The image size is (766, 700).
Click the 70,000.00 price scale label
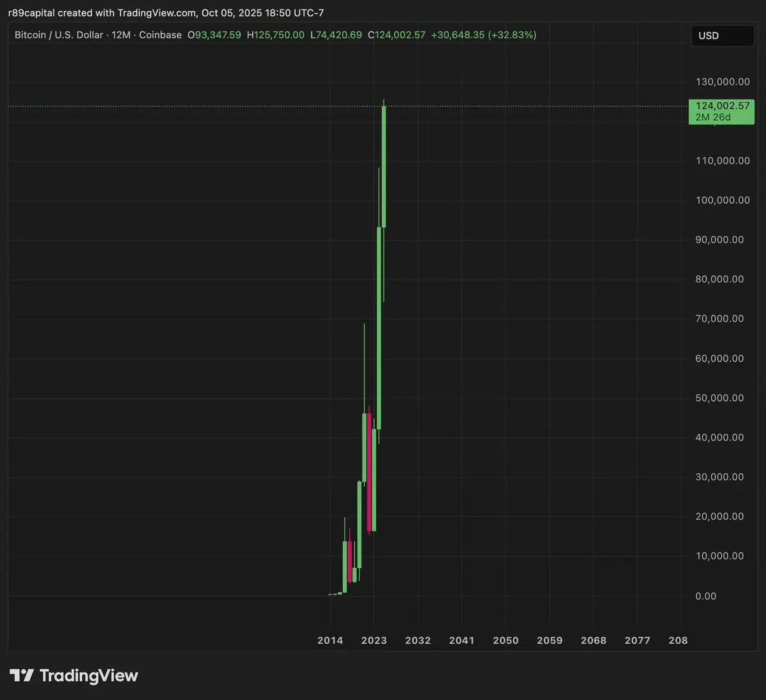pos(719,319)
